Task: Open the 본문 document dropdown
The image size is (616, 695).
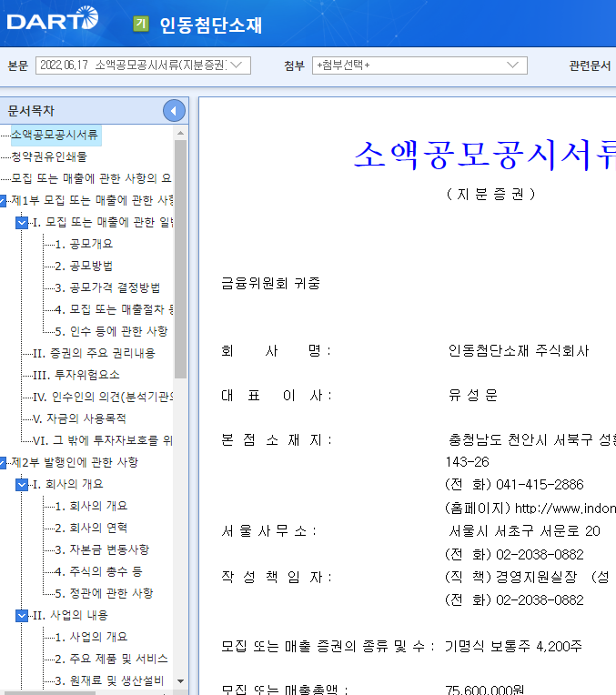Action: (x=143, y=65)
